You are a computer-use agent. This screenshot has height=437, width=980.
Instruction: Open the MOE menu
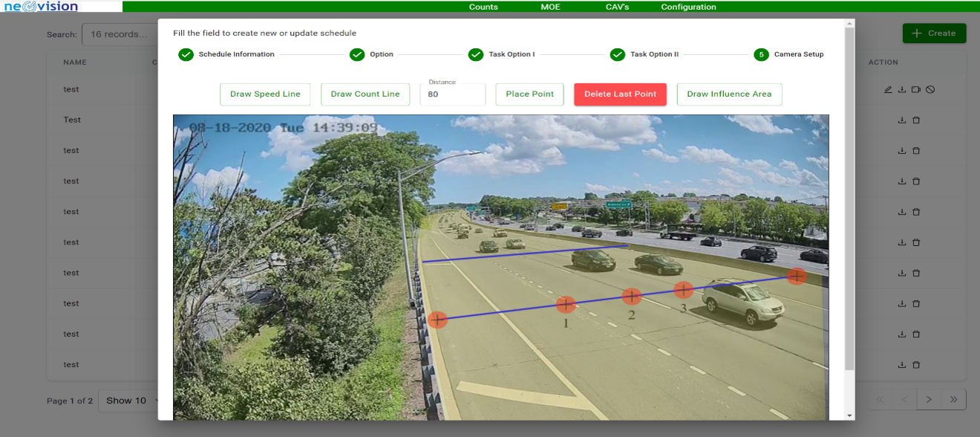click(x=551, y=7)
